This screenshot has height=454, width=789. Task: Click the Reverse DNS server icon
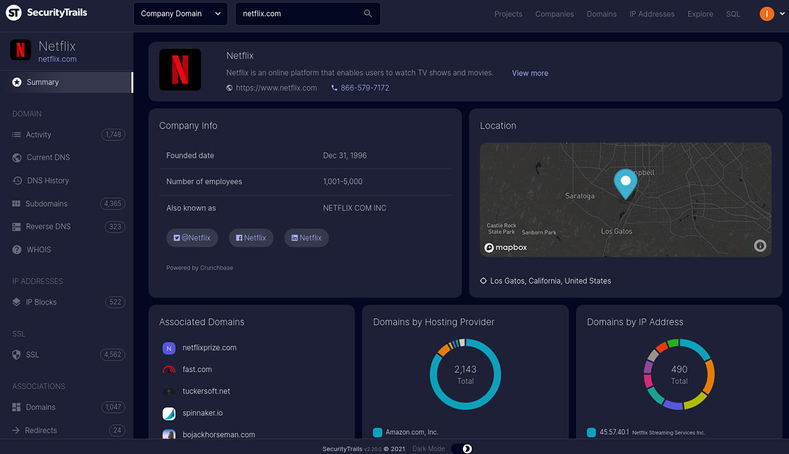tap(17, 227)
